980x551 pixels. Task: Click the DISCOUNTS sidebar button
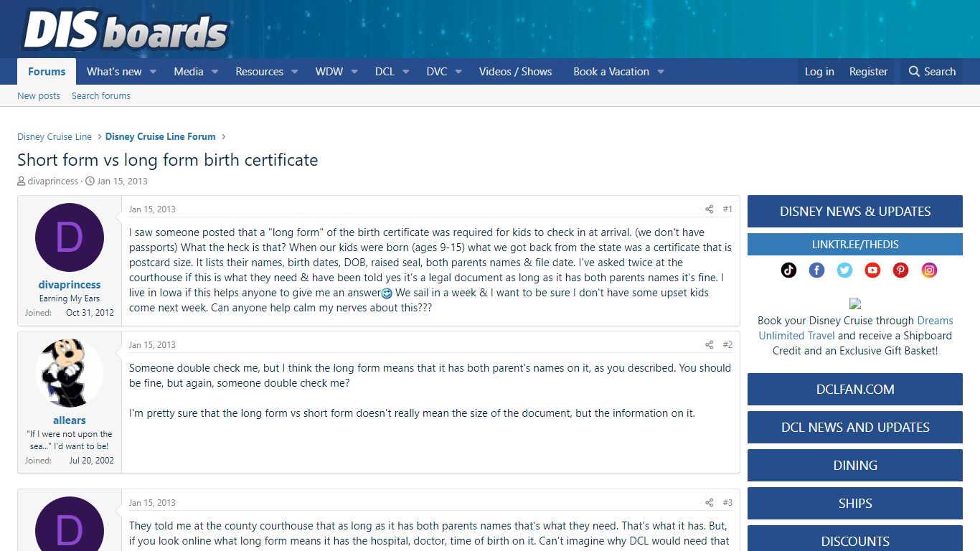[855, 539]
